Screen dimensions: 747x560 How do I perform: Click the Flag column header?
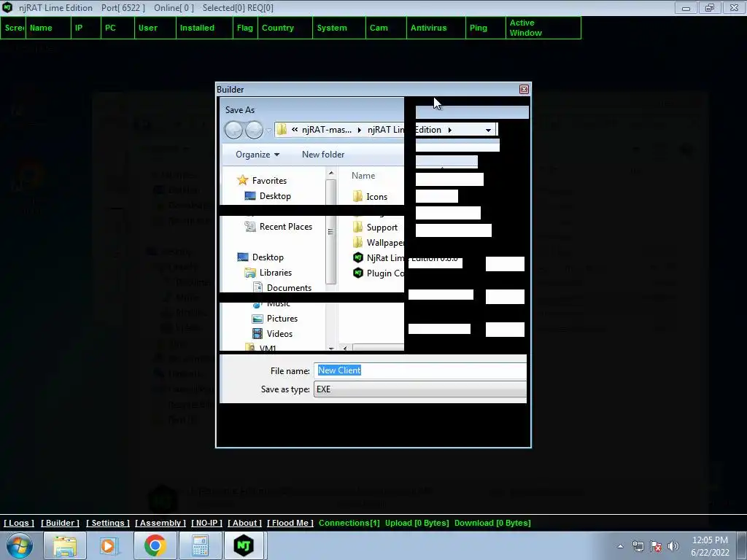coord(245,28)
